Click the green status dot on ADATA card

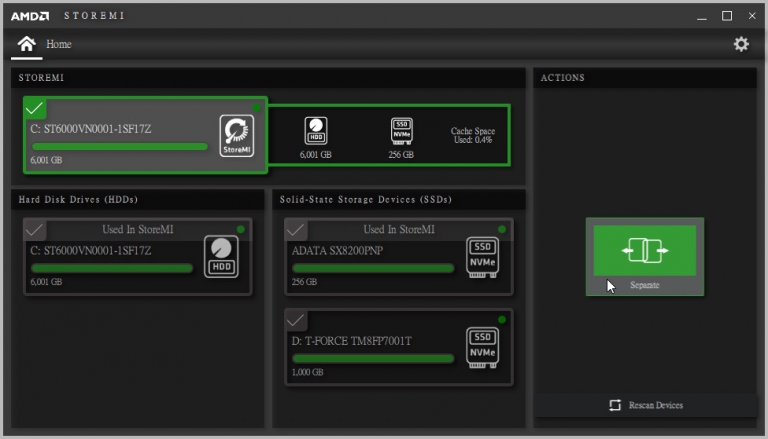click(502, 229)
